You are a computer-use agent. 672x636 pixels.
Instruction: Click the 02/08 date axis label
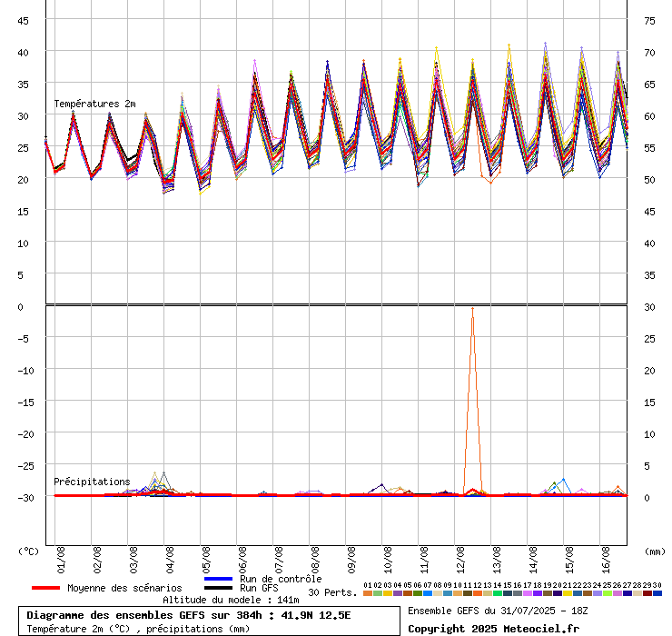tap(97, 560)
